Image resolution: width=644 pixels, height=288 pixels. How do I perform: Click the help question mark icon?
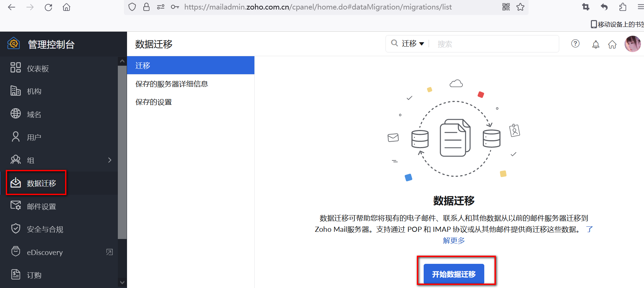point(576,44)
